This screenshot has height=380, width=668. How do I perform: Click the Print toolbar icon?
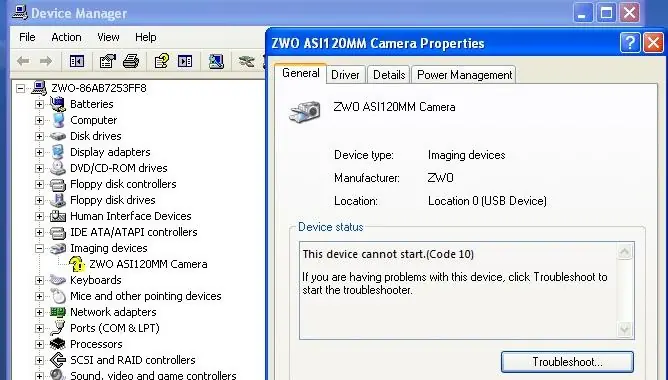(x=131, y=61)
